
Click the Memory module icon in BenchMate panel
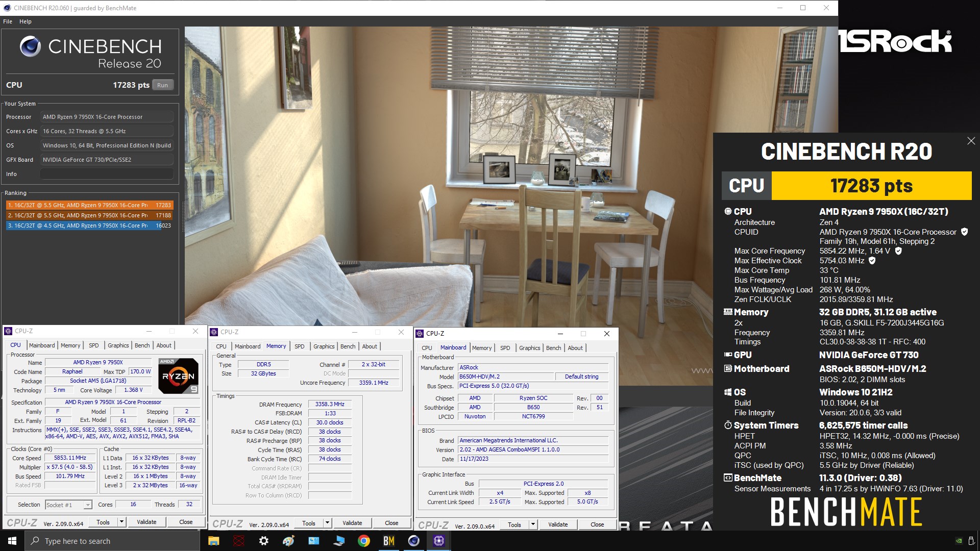coord(728,312)
